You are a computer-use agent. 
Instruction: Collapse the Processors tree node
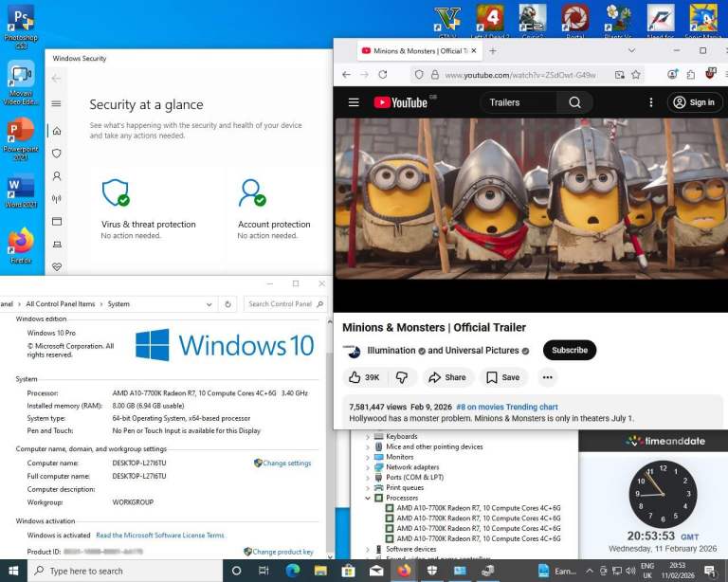click(368, 498)
